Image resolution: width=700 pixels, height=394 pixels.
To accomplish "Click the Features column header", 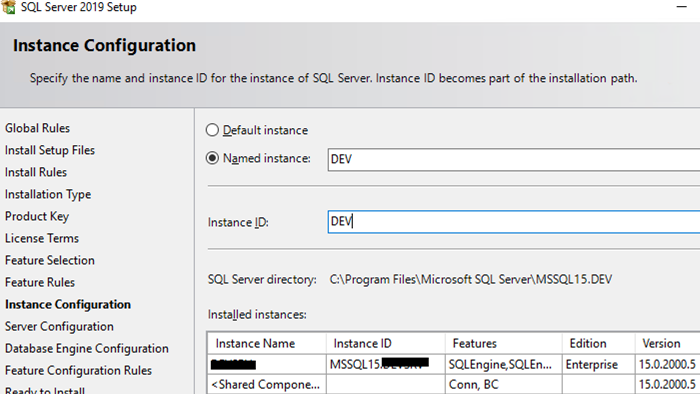I will click(x=504, y=343).
